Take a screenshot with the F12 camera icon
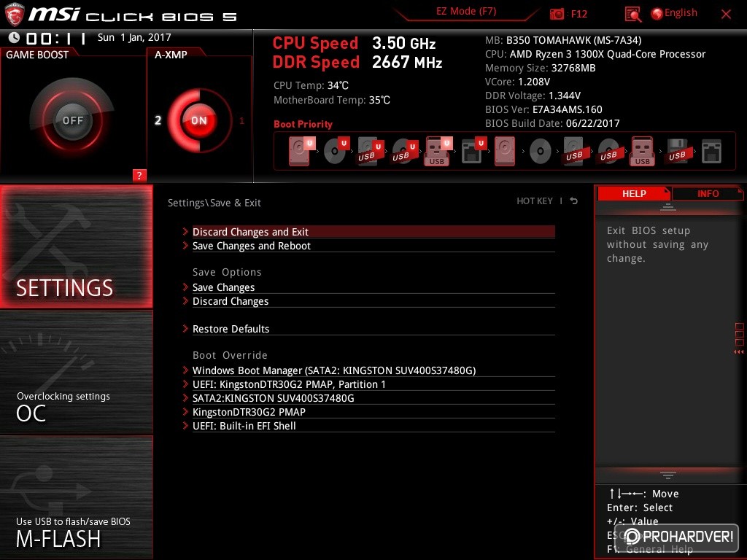 click(x=557, y=14)
